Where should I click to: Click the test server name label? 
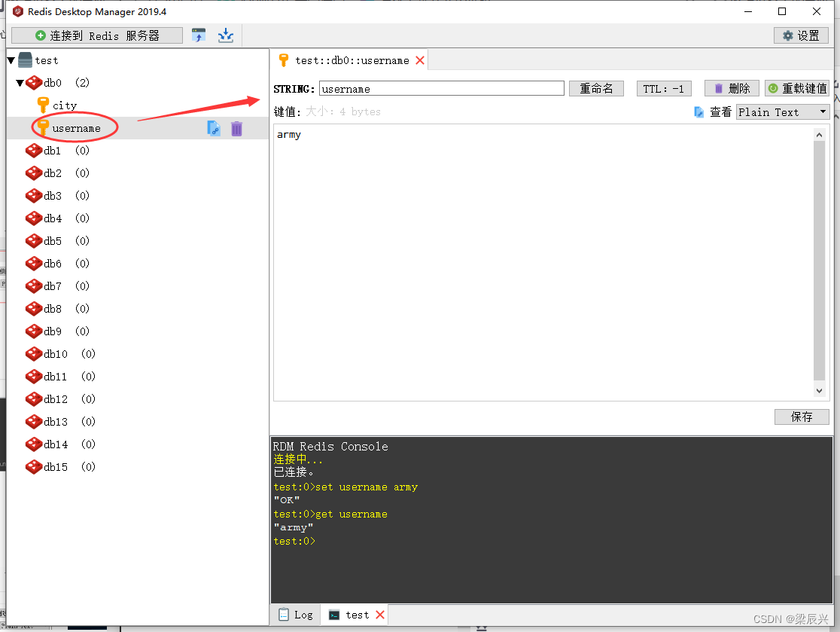click(x=47, y=60)
